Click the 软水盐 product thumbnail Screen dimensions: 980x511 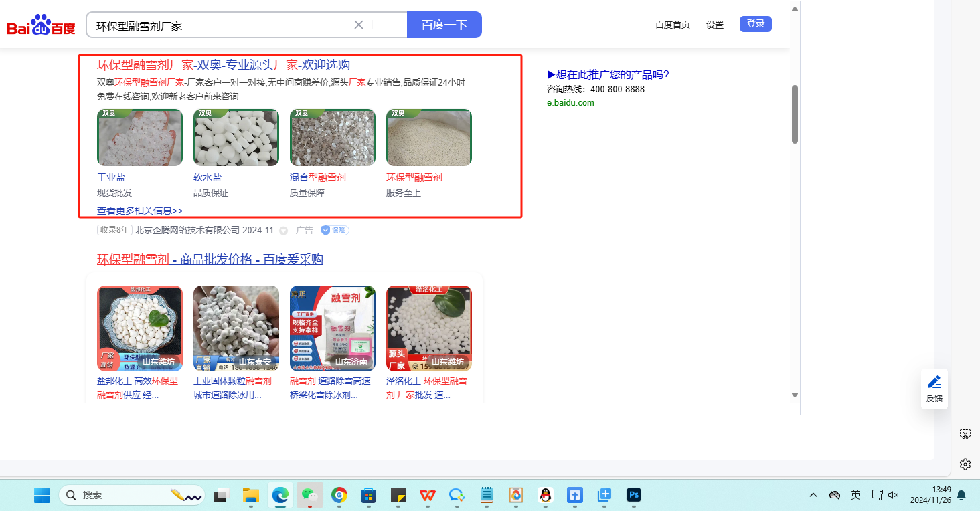pos(236,138)
